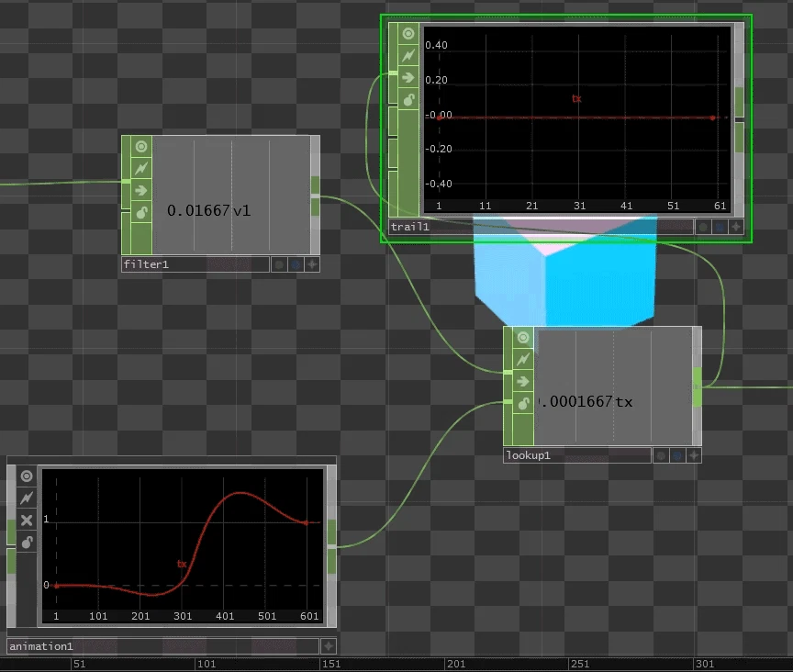Toggle clone immune flag on trail1
793x672 pixels.
tap(408, 55)
